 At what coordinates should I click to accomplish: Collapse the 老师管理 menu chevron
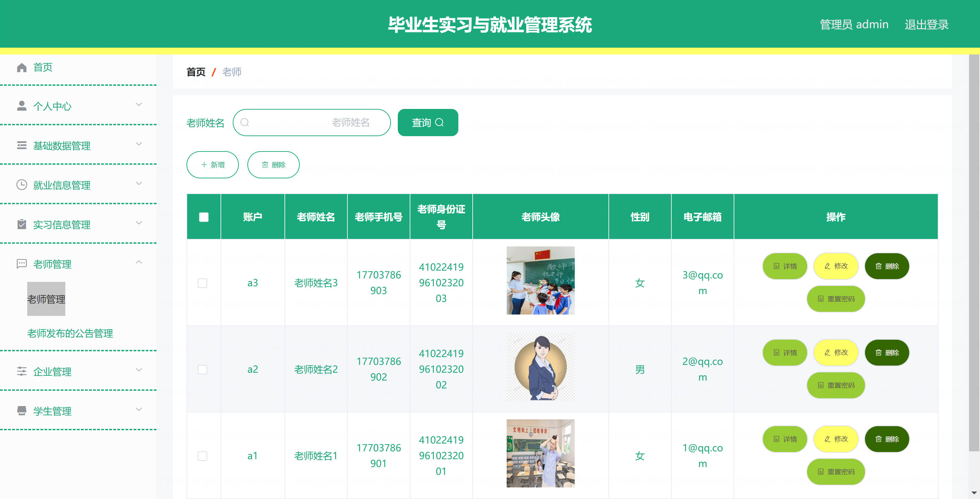coord(139,262)
